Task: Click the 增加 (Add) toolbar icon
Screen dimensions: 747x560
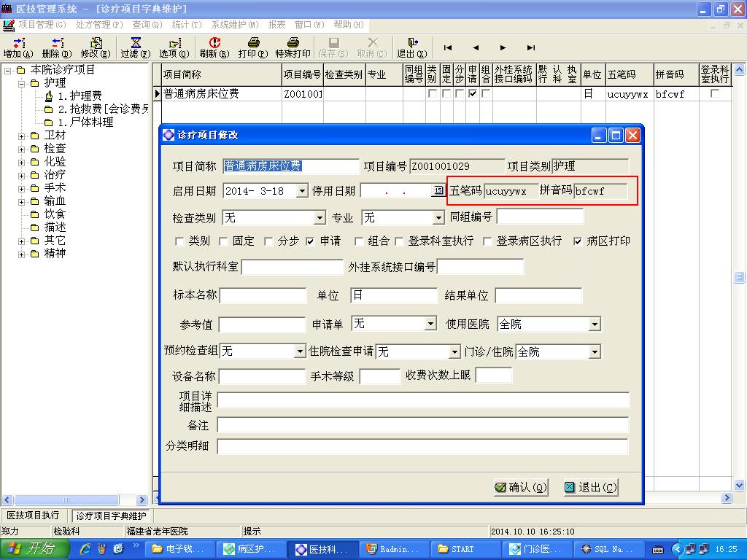Action: click(18, 47)
